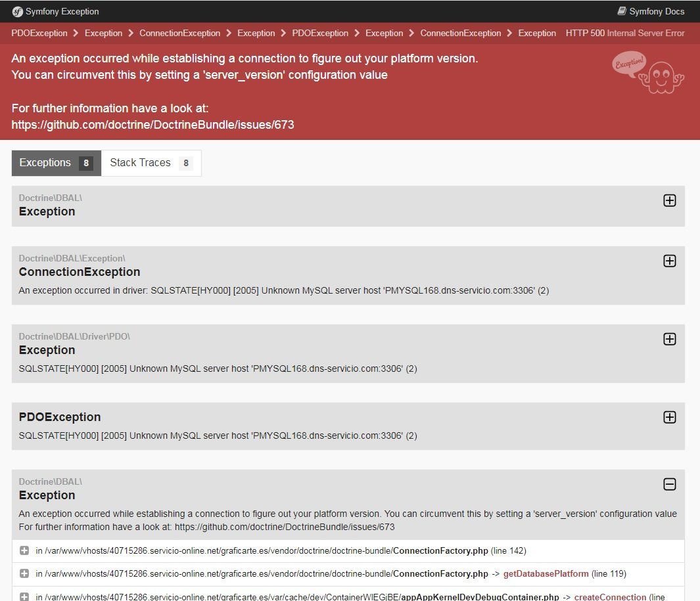The width and height of the screenshot is (700, 601).
Task: Click 'An exception occurred in driver' message
Action: coord(284,290)
